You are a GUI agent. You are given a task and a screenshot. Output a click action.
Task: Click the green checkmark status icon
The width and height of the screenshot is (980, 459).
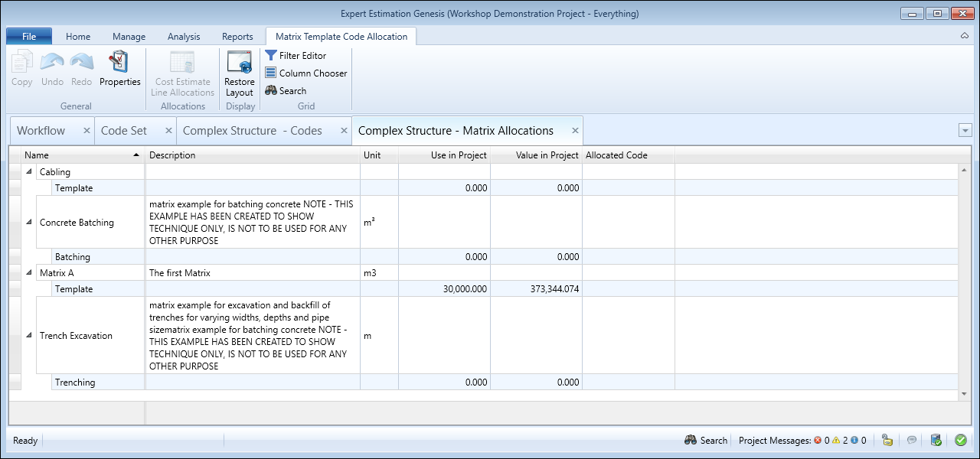click(x=960, y=440)
